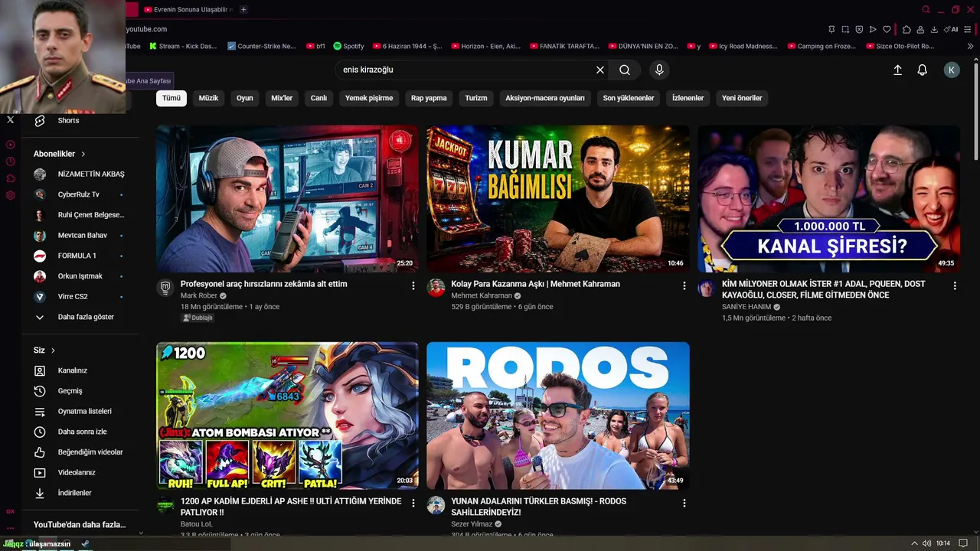Play the Mark Rober video thumbnail

[x=287, y=199]
